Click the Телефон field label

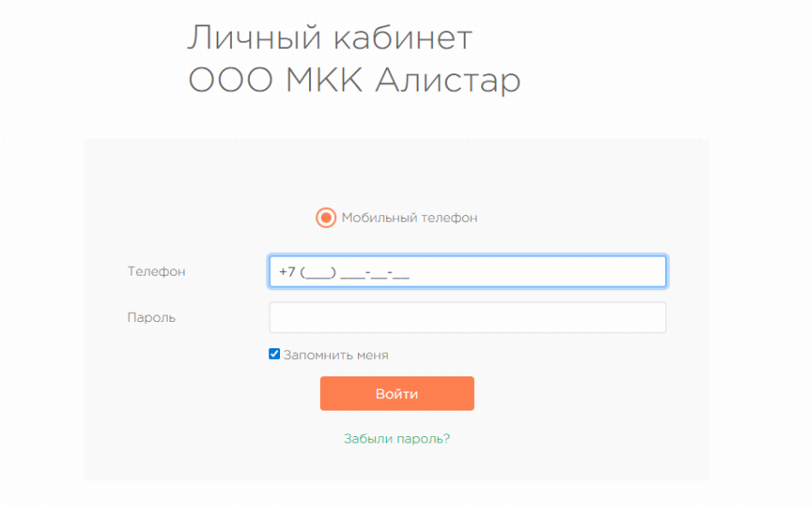click(x=157, y=271)
